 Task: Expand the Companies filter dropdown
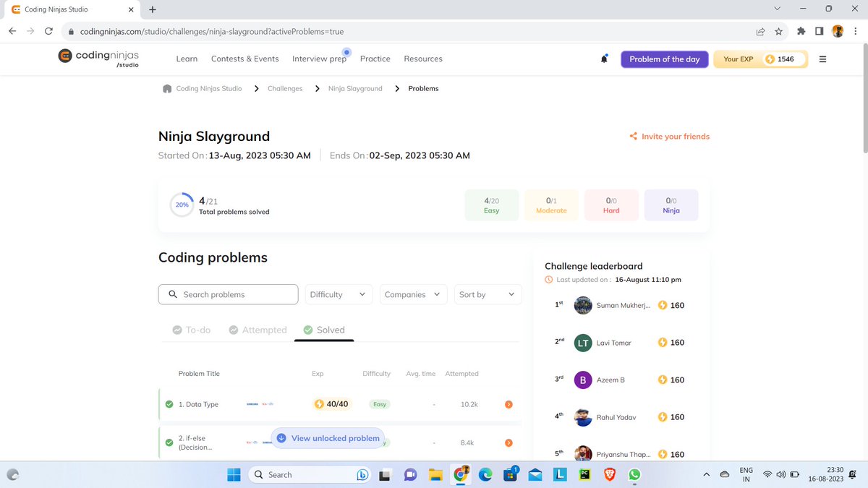point(413,294)
